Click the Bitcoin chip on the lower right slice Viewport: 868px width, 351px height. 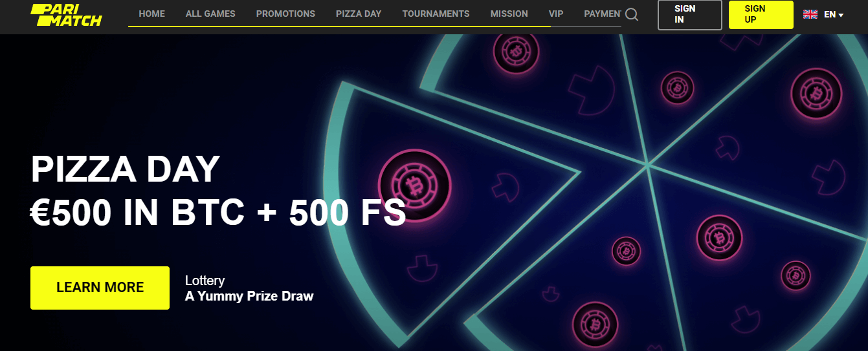point(719,238)
